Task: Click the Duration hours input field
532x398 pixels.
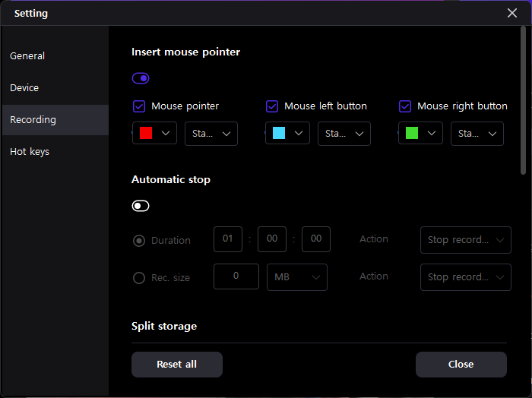Action: (228, 239)
